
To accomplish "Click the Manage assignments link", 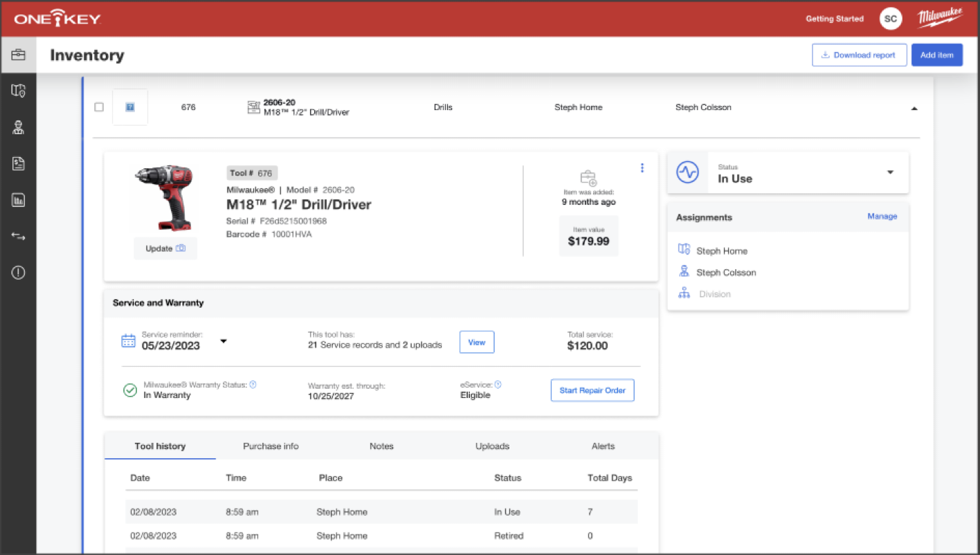I will click(882, 217).
